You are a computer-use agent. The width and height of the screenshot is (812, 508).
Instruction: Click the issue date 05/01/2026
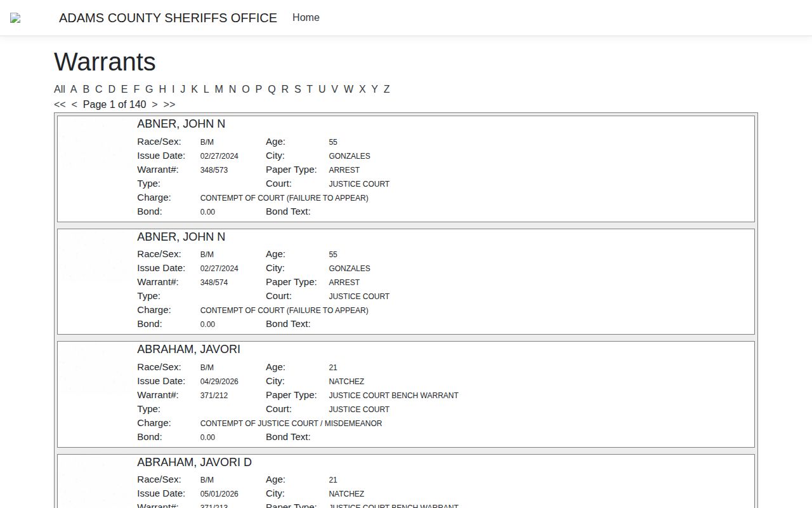[219, 494]
